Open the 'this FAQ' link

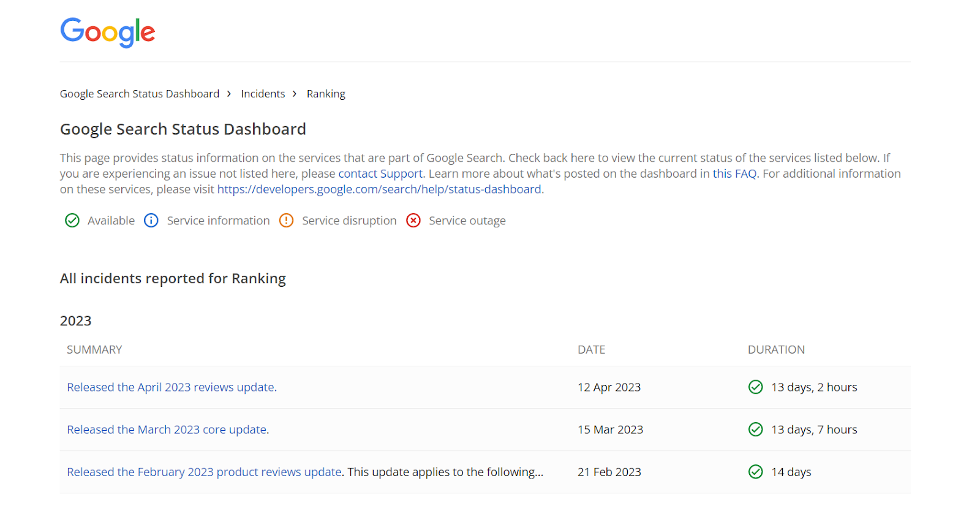click(734, 174)
